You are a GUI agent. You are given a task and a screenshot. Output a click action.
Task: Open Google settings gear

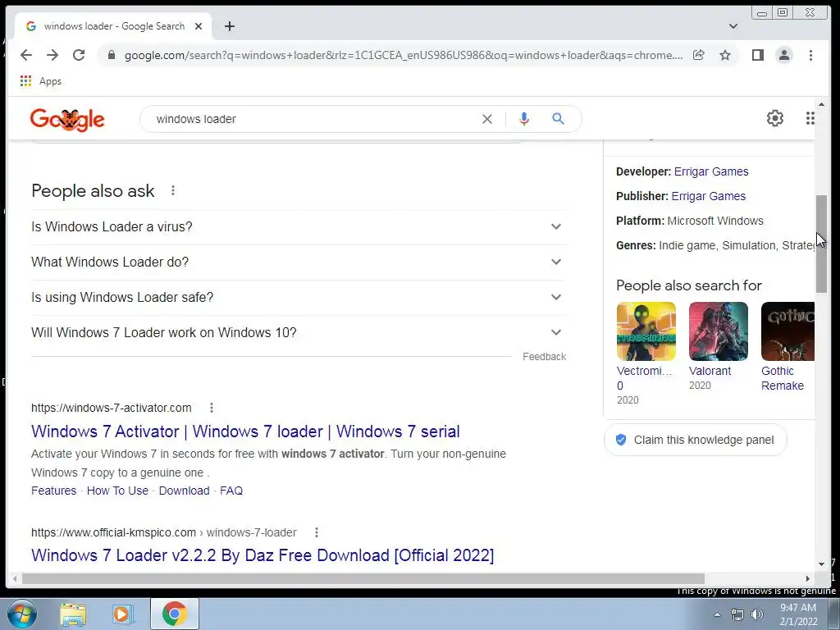(775, 118)
